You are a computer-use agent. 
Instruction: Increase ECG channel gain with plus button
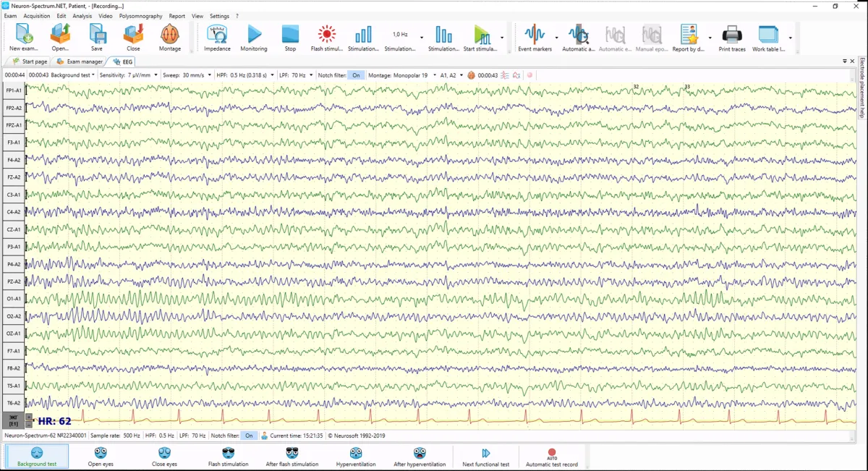pyautogui.click(x=29, y=417)
